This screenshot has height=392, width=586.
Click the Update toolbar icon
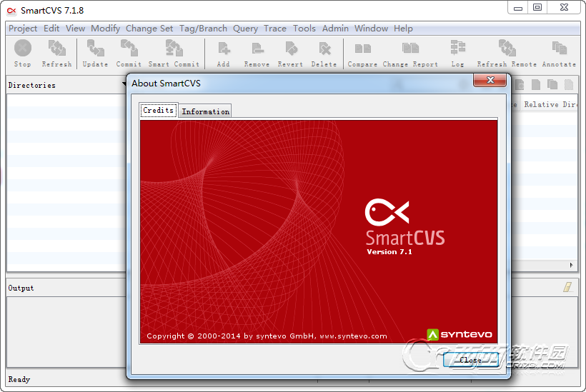[x=95, y=49]
